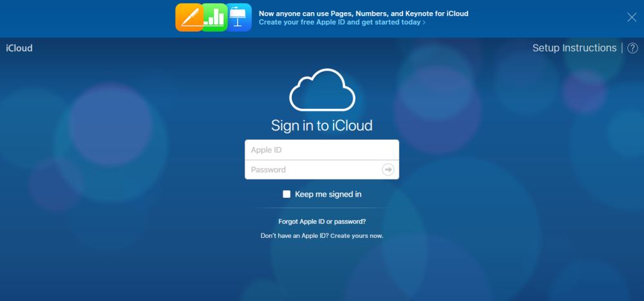This screenshot has width=644, height=301.
Task: Click the Numbers app icon in banner
Action: (x=215, y=17)
